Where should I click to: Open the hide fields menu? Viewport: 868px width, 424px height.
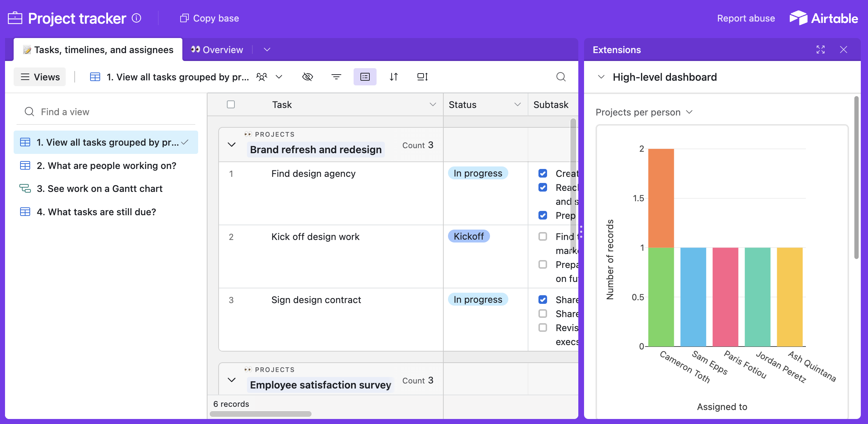(x=308, y=77)
